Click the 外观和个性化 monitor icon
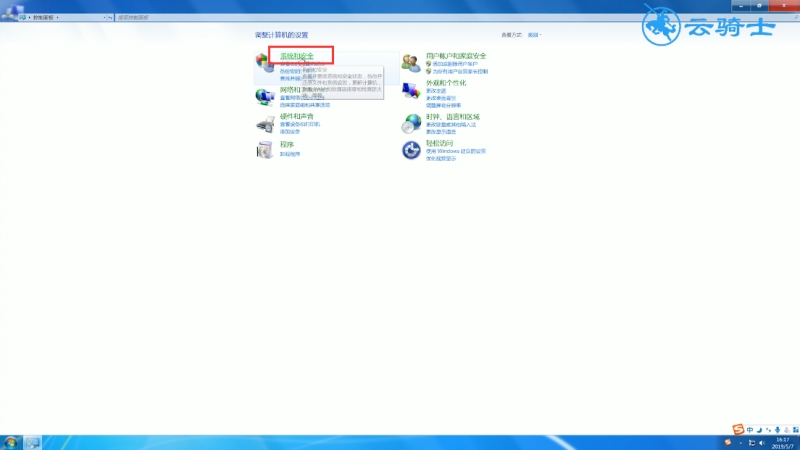The height and width of the screenshot is (450, 800). (x=411, y=92)
